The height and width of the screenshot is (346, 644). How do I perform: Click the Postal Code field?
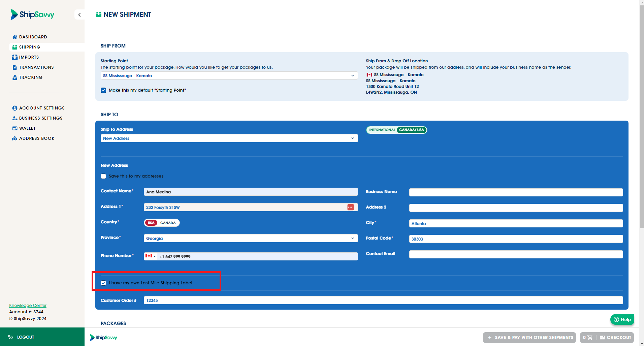(516, 239)
